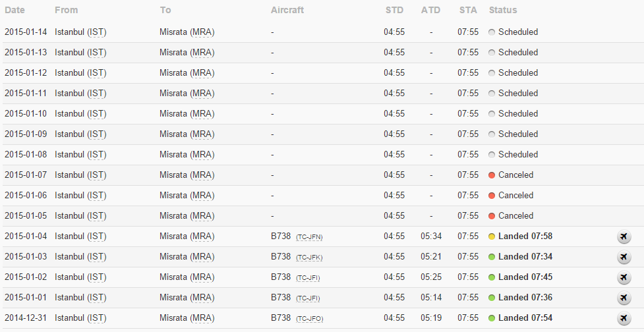Select the Date column header
644x332 pixels.
pyautogui.click(x=15, y=10)
